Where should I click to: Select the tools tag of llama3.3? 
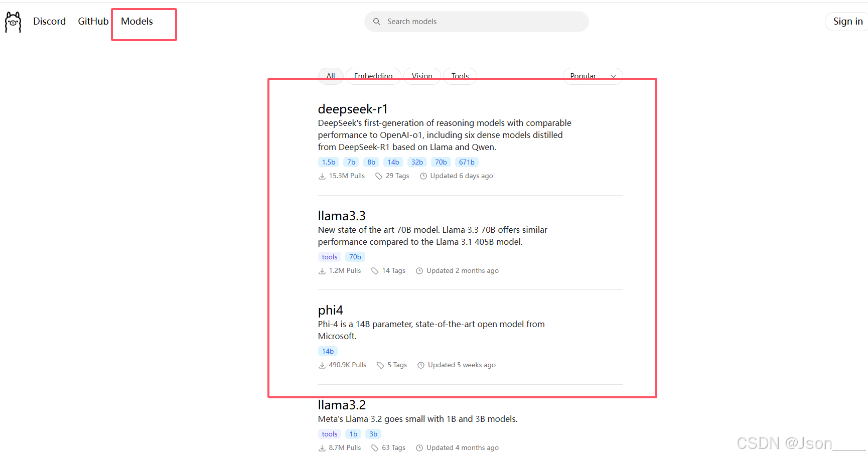point(330,257)
